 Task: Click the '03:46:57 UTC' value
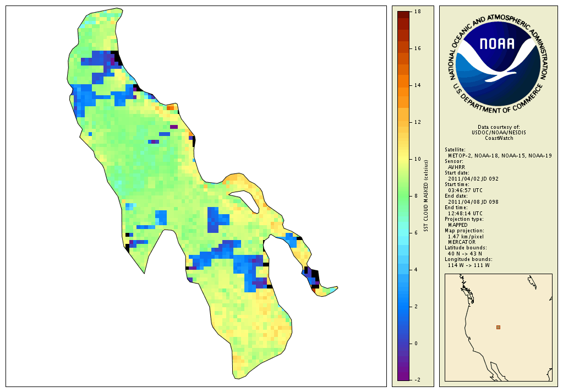pyautogui.click(x=466, y=190)
